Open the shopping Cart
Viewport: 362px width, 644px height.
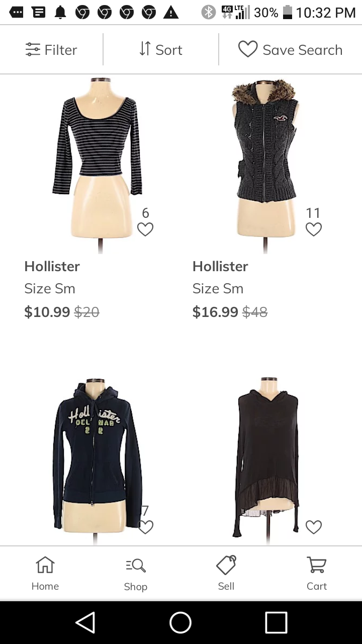click(x=317, y=574)
